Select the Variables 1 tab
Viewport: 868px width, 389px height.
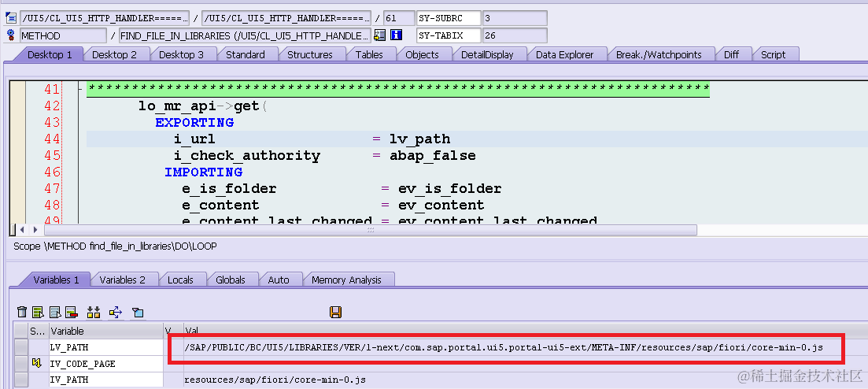[x=56, y=280]
